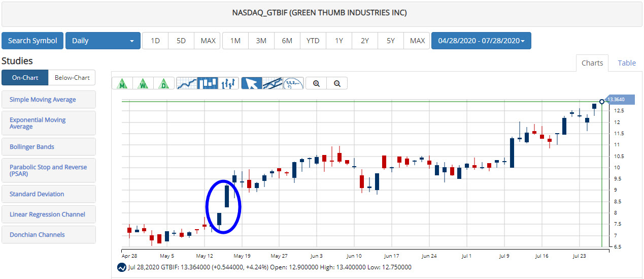The image size is (644, 279).
Task: Click the round chart icon beside the quote line
Action: click(121, 267)
